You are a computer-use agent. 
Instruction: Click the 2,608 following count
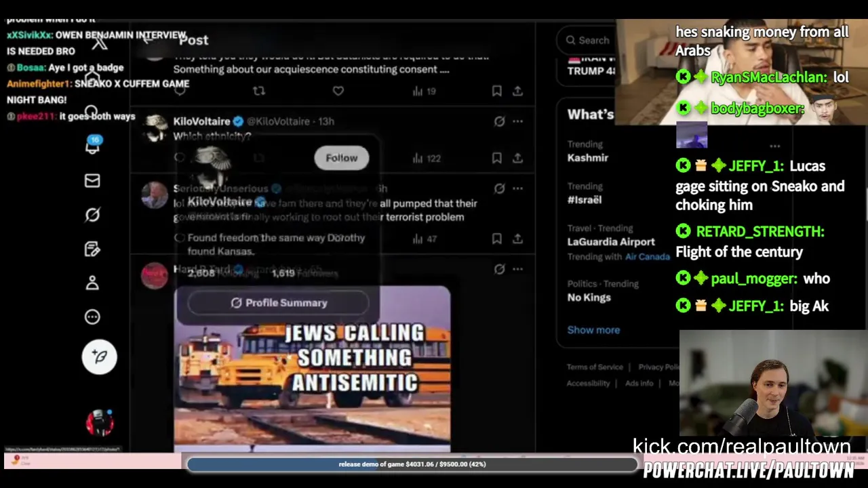222,273
